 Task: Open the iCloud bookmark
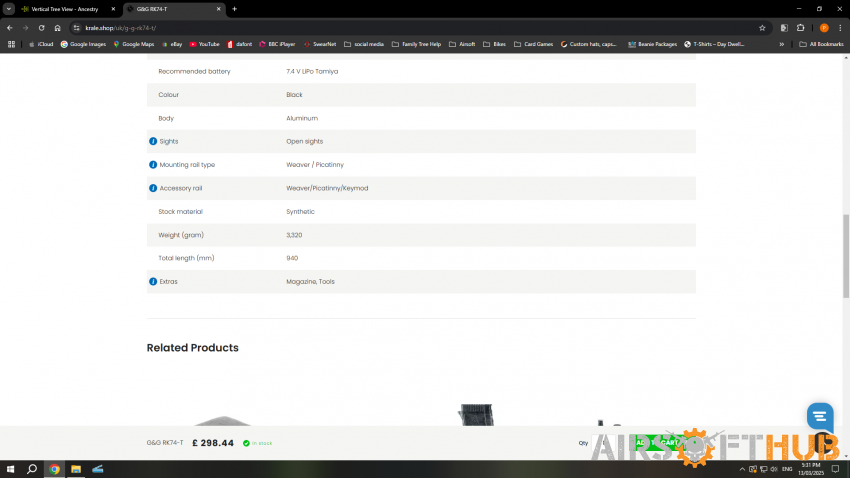coord(41,44)
